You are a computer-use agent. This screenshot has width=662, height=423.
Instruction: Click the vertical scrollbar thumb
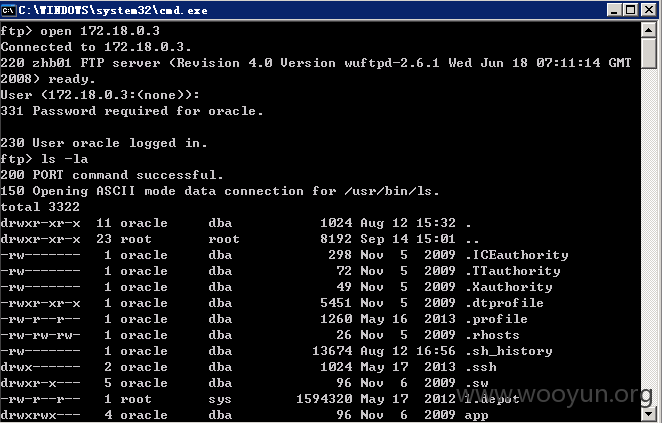tap(648, 53)
